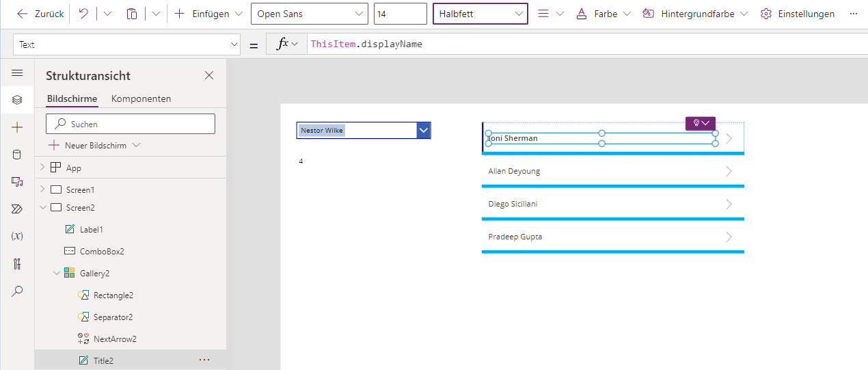Viewport: 868px width, 370px height.
Task: Click the search magnifier icon in sidebar
Action: pyautogui.click(x=17, y=291)
